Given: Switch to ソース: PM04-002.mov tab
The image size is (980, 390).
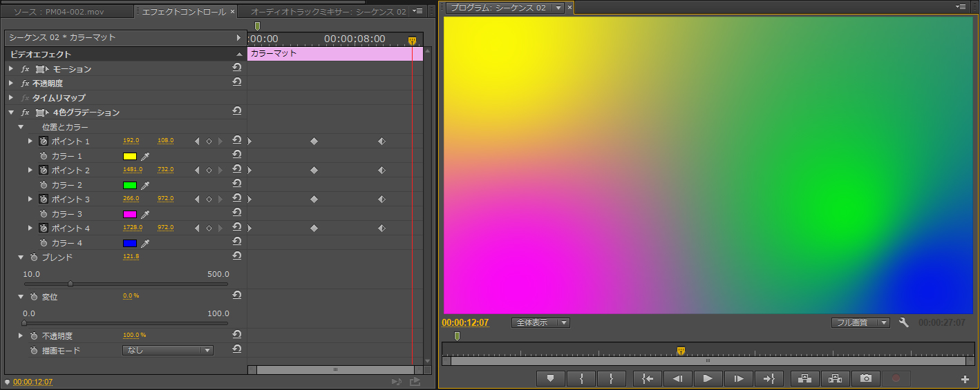Looking at the screenshot, I should pyautogui.click(x=67, y=12).
